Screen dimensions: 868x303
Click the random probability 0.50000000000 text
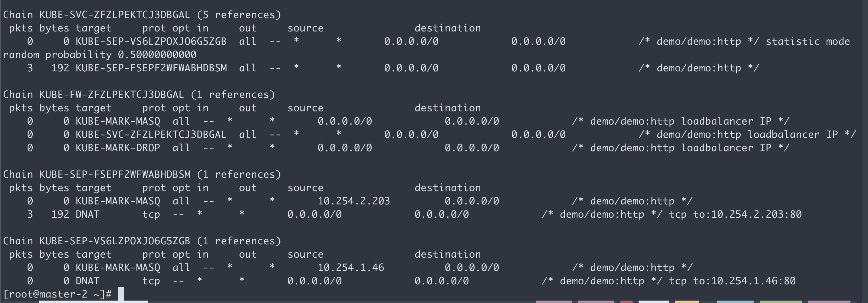pyautogui.click(x=100, y=54)
